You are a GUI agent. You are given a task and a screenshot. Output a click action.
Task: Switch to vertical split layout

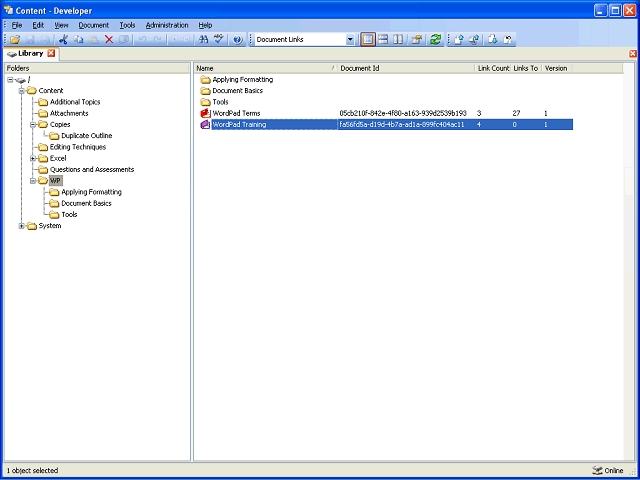point(398,40)
